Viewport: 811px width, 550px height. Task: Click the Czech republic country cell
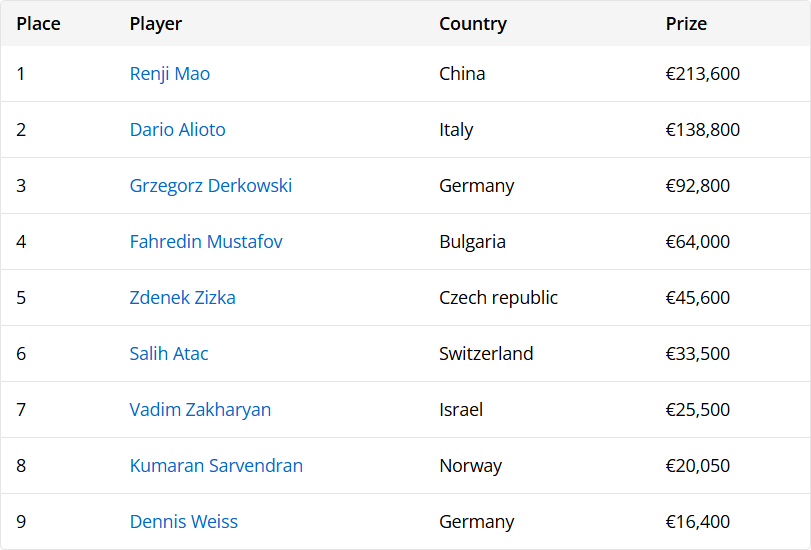coord(498,298)
